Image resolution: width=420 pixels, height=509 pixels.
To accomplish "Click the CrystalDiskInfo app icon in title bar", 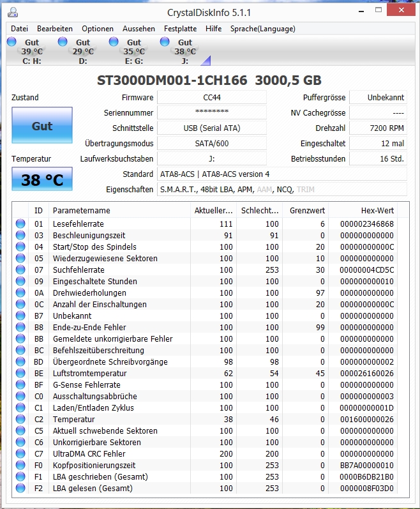I will [13, 12].
